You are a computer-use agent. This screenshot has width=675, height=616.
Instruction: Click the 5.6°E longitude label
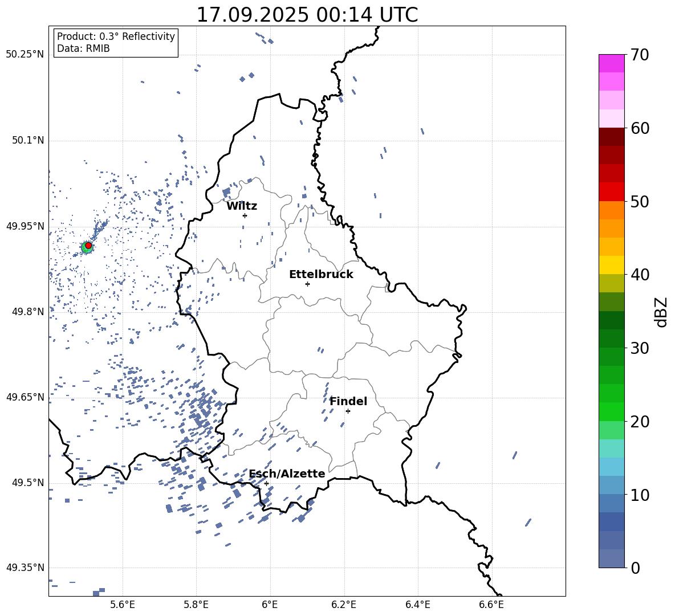click(x=123, y=605)
